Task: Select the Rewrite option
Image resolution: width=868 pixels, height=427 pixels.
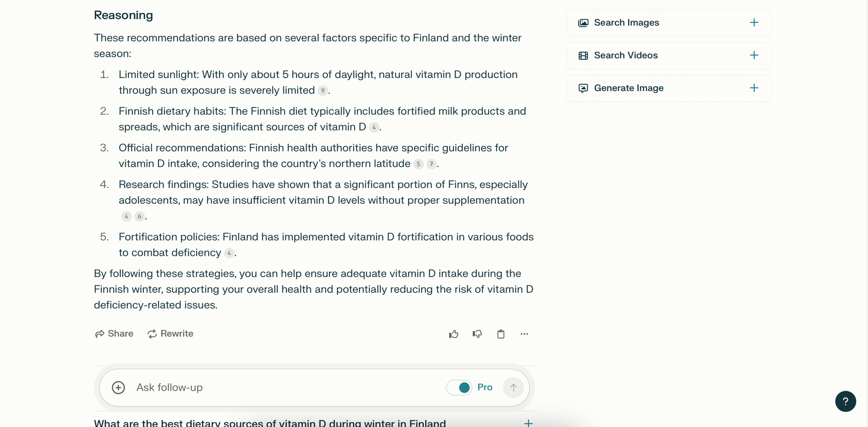Action: click(170, 334)
